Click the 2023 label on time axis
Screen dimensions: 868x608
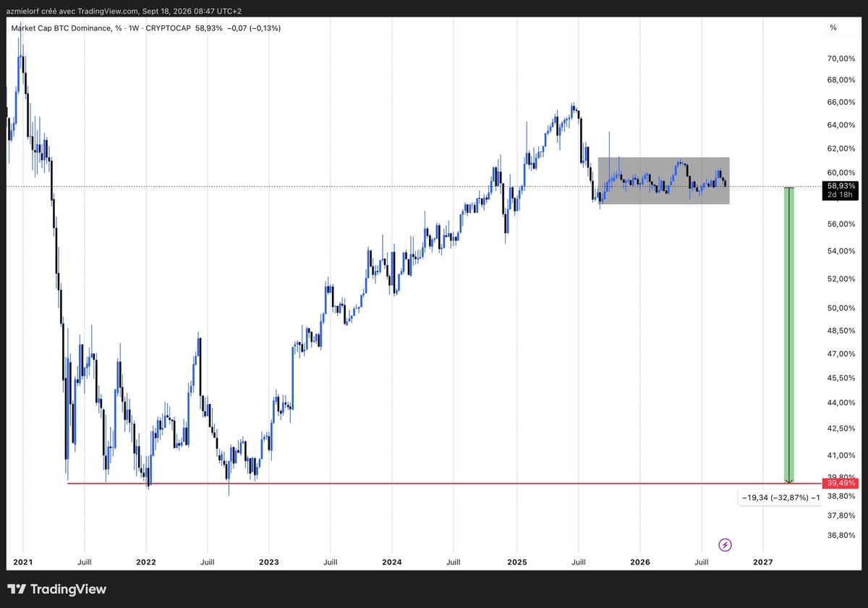[268, 562]
